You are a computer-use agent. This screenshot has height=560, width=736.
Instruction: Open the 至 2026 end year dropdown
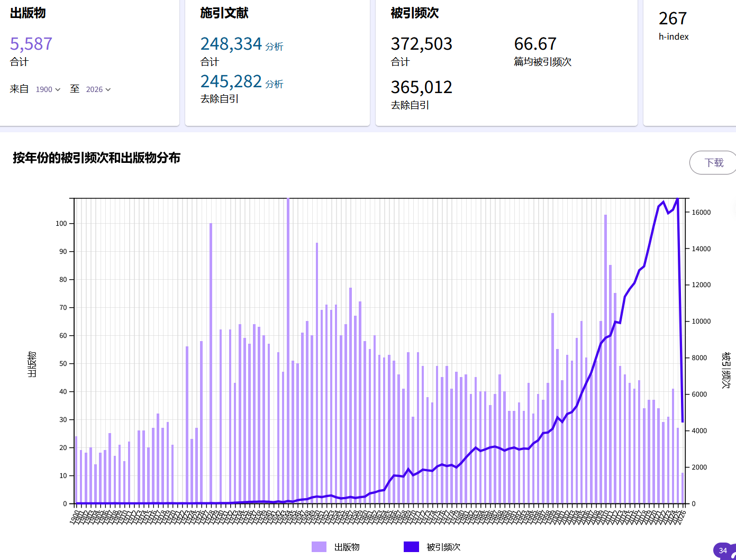98,89
